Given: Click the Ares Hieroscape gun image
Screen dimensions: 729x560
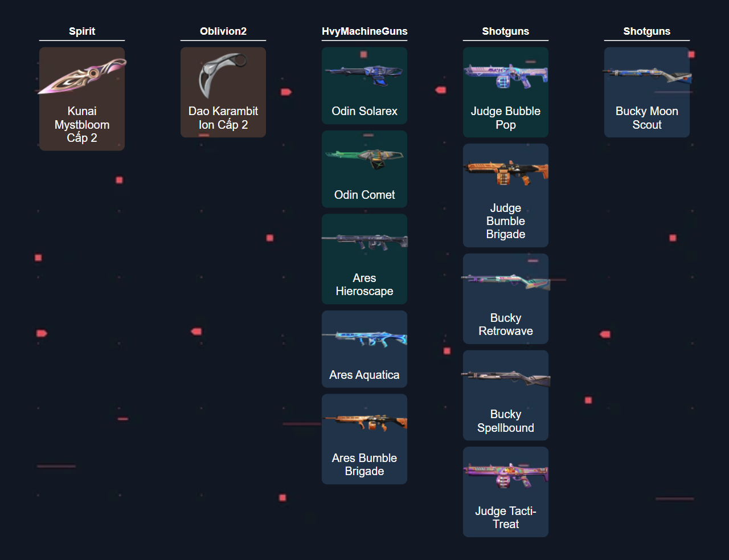Looking at the screenshot, I should [364, 242].
